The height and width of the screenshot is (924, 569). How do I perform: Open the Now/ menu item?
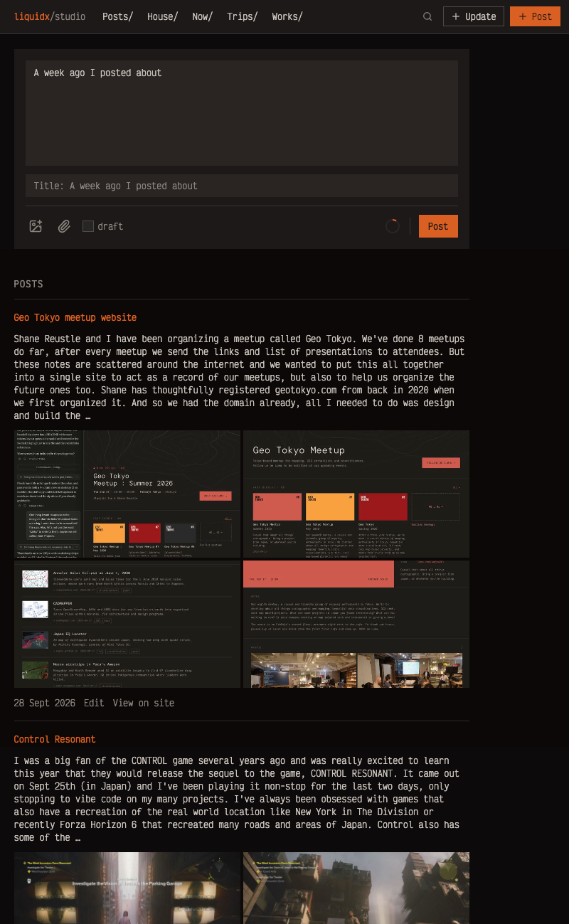pyautogui.click(x=202, y=16)
